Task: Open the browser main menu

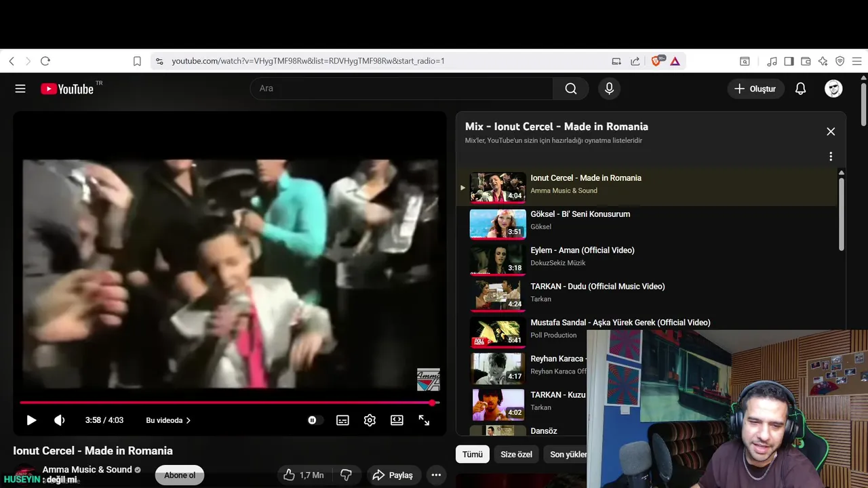Action: 856,61
